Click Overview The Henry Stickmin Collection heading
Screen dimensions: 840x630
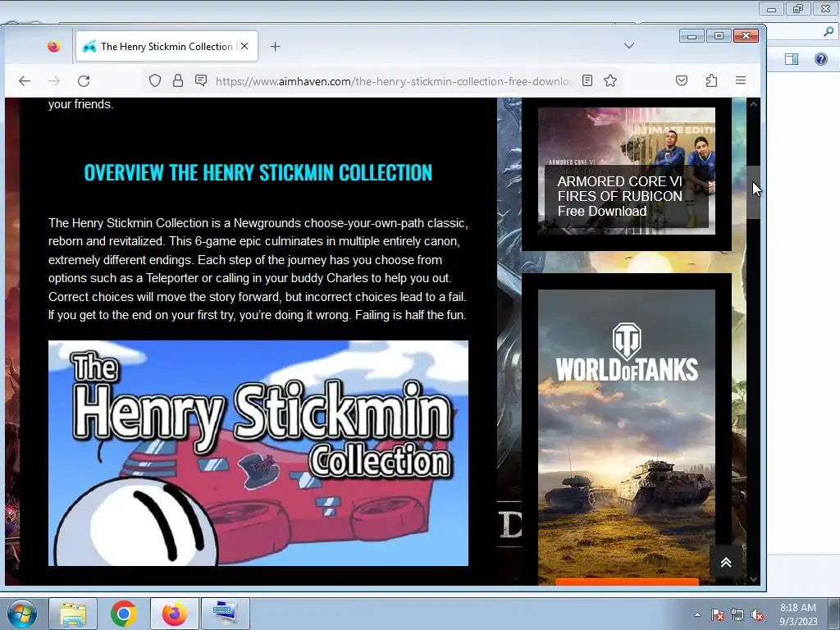coord(258,172)
